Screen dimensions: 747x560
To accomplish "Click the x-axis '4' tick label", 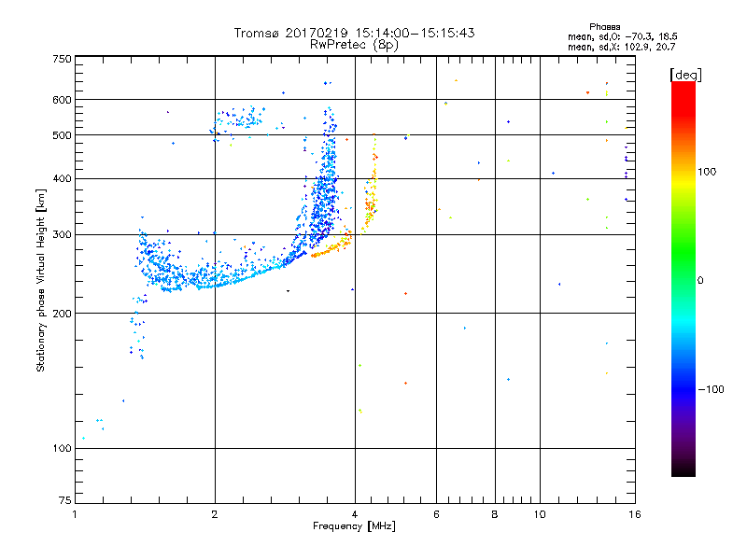I will click(355, 514).
